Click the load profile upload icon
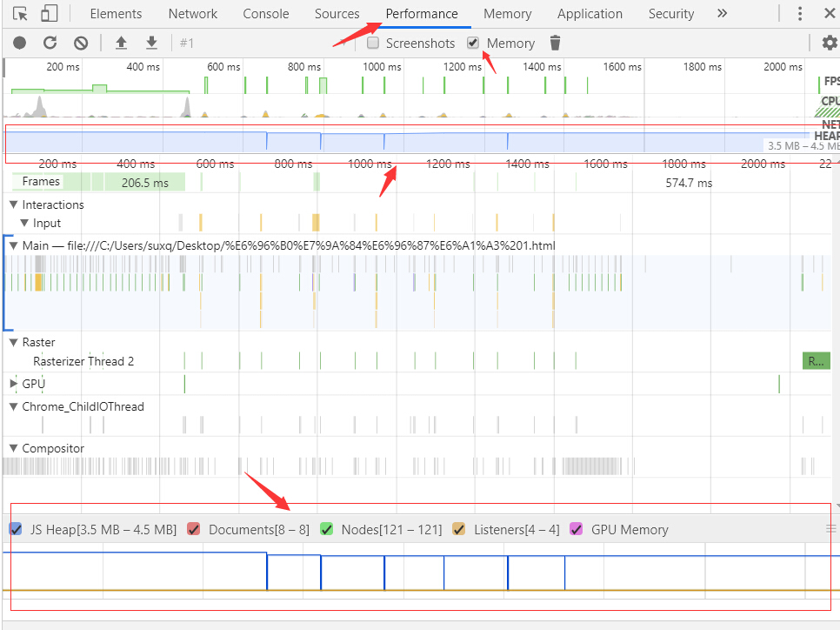Screen dimensions: 840x630 [121, 43]
